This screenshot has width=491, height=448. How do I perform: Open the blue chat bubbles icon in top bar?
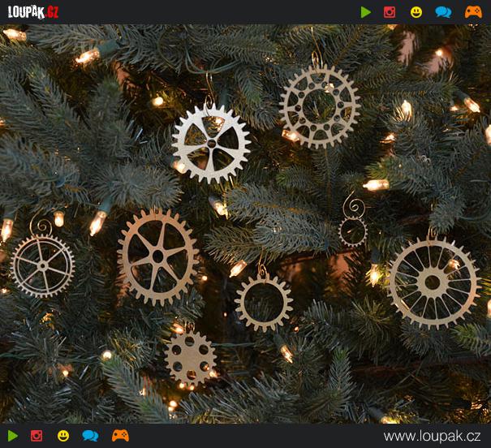click(x=443, y=12)
